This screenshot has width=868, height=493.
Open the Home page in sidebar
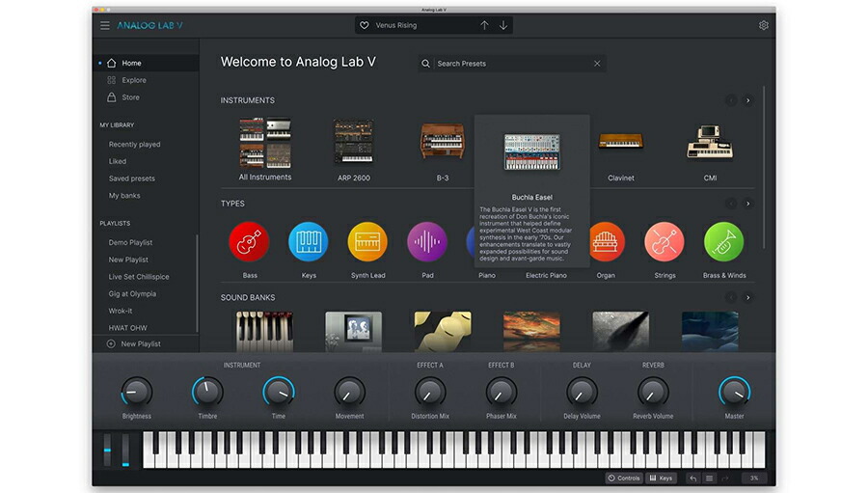pyautogui.click(x=147, y=63)
